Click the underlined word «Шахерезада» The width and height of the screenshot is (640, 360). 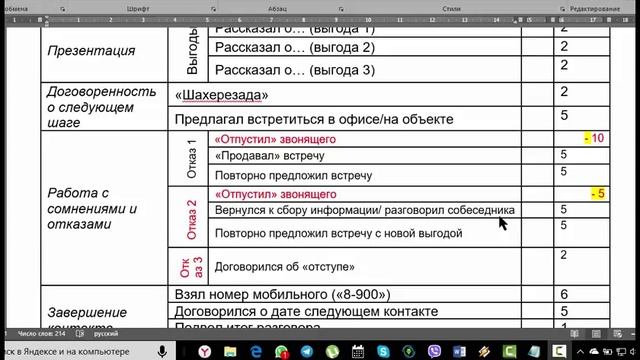tap(221, 95)
